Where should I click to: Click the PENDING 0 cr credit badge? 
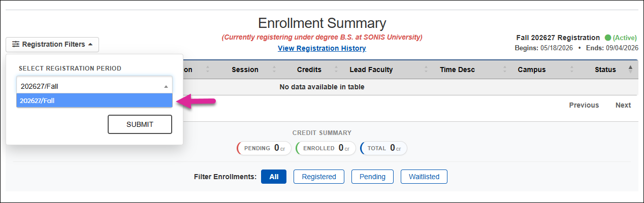tap(264, 148)
